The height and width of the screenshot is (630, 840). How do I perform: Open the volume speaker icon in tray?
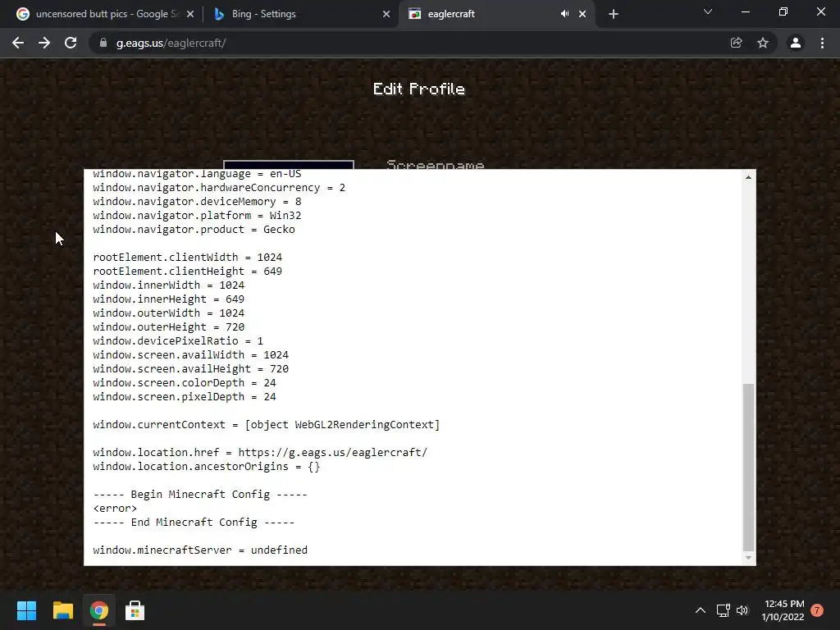tap(742, 610)
